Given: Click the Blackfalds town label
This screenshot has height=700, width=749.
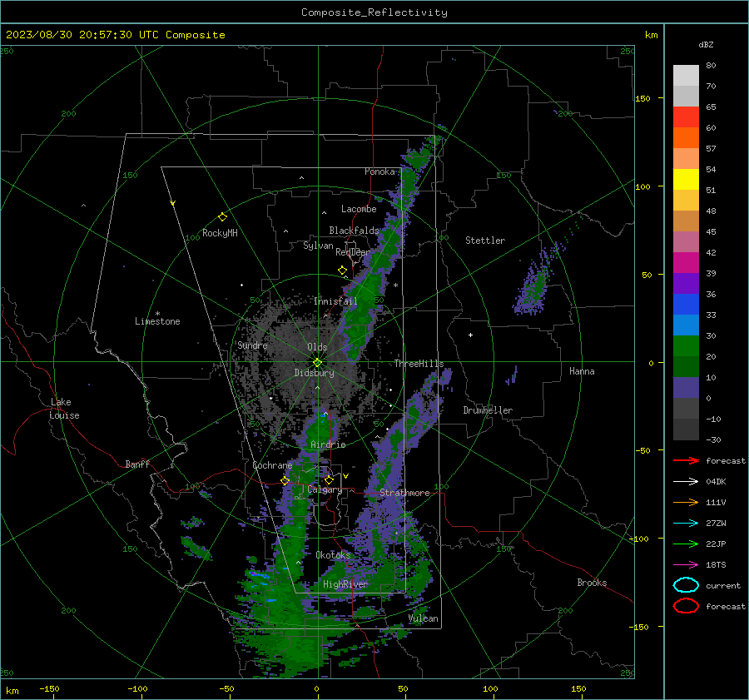Looking at the screenshot, I should (x=354, y=231).
